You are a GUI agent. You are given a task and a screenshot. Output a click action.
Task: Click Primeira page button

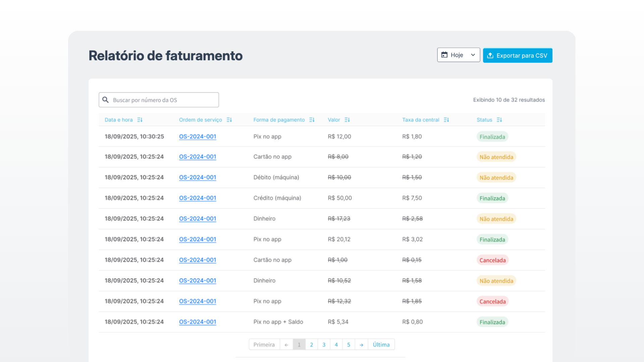(x=264, y=345)
